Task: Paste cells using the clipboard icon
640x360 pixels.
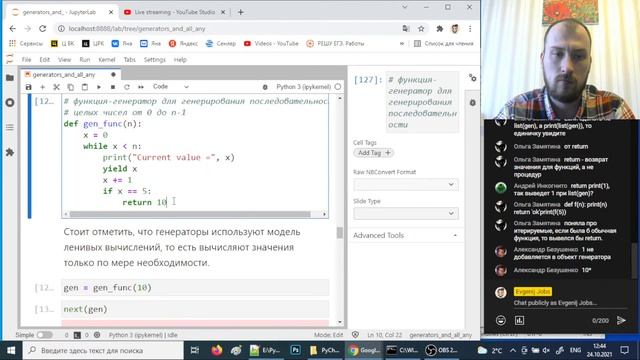Action: tap(84, 87)
